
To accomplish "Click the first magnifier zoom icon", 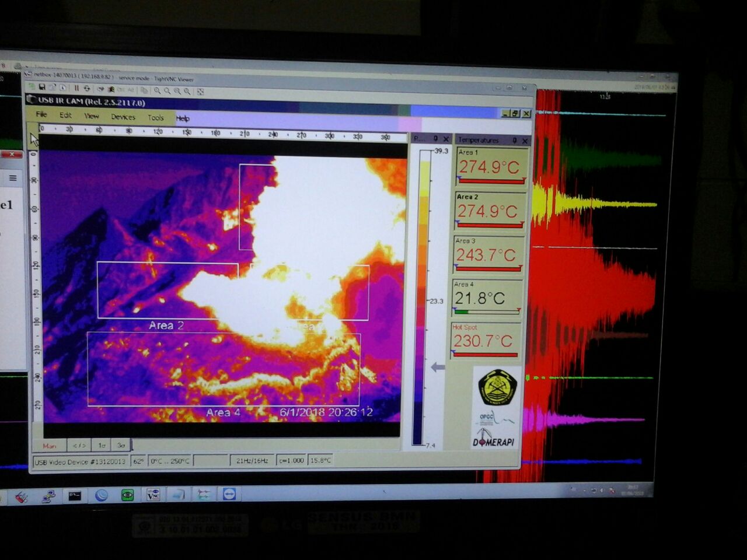I will click(x=157, y=90).
